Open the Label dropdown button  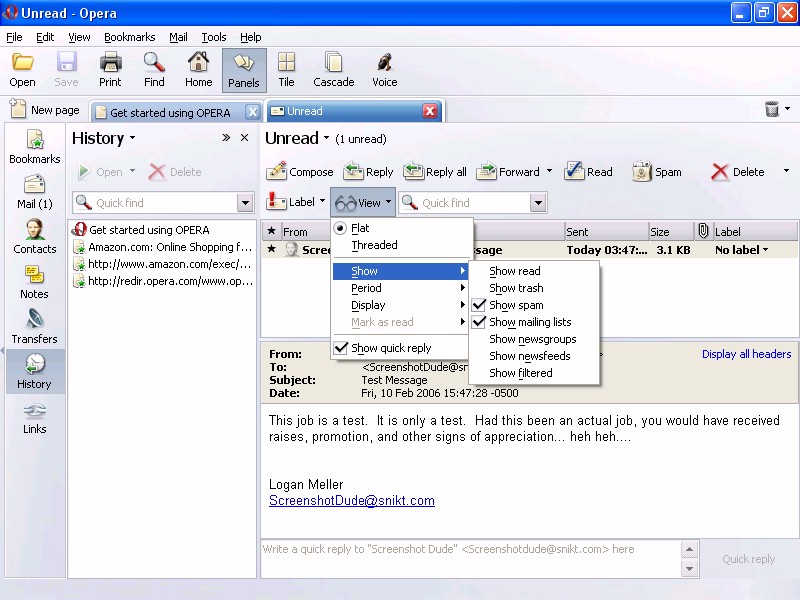click(295, 202)
